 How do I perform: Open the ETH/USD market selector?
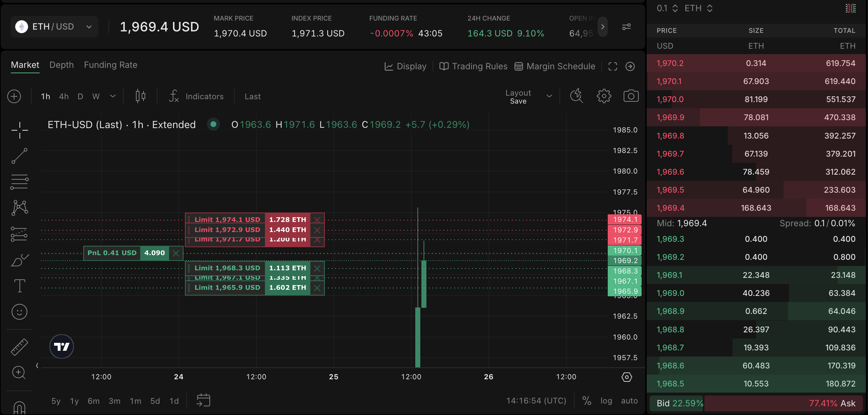pos(54,26)
